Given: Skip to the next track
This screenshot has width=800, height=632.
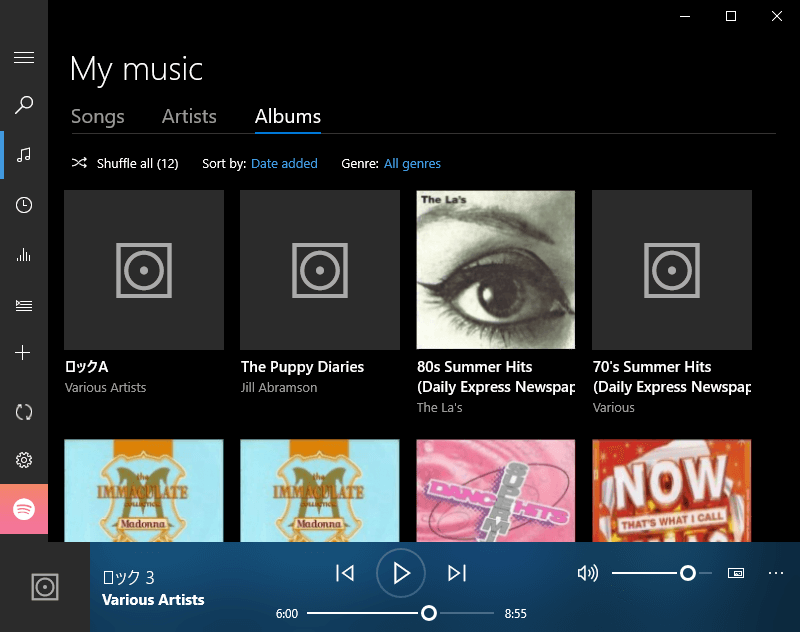Looking at the screenshot, I should 457,573.
